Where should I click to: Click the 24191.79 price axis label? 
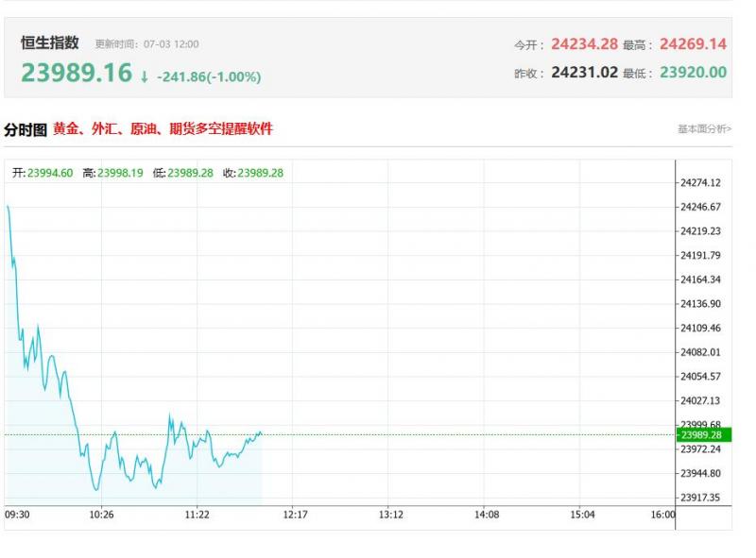(x=700, y=255)
